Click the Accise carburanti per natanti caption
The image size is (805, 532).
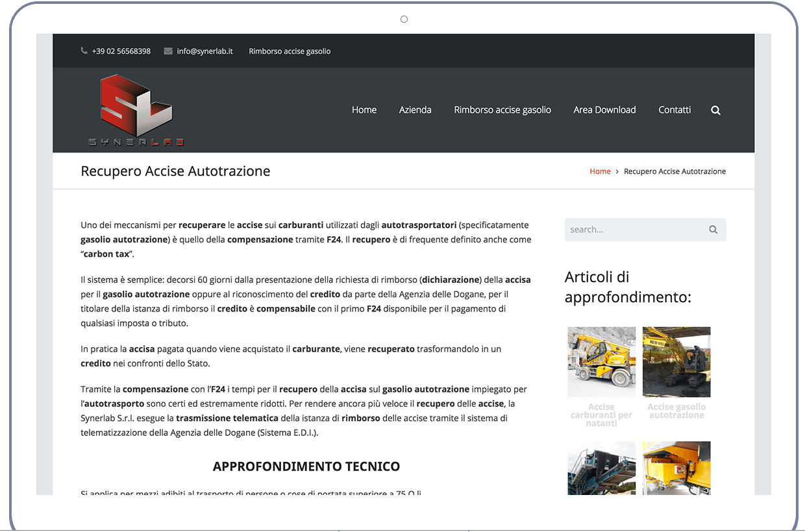pyautogui.click(x=601, y=415)
